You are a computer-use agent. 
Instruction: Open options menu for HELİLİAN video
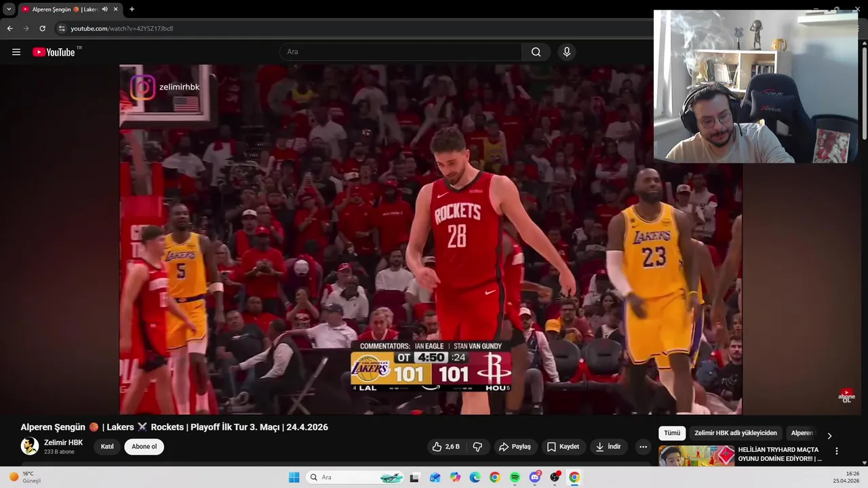[x=837, y=451]
